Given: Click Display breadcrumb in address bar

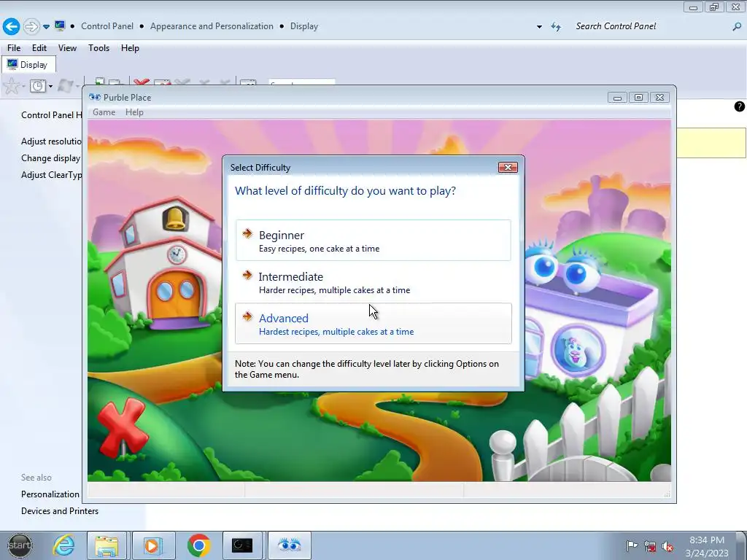Looking at the screenshot, I should point(304,26).
